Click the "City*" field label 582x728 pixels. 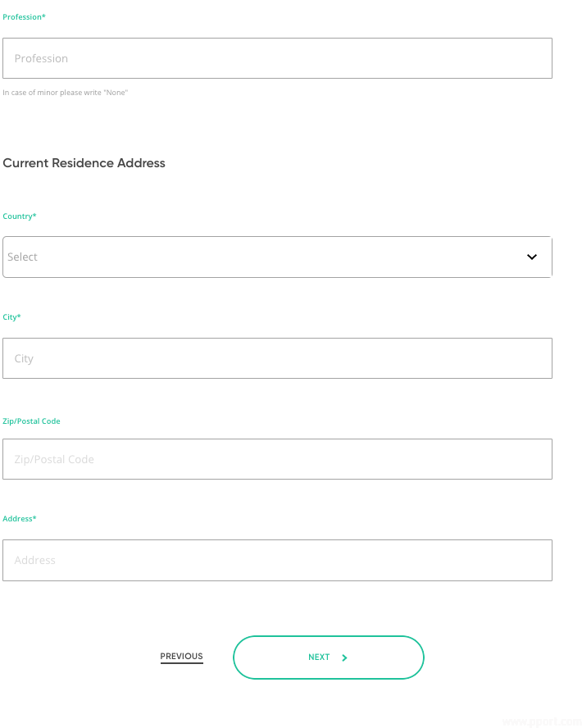(x=11, y=317)
